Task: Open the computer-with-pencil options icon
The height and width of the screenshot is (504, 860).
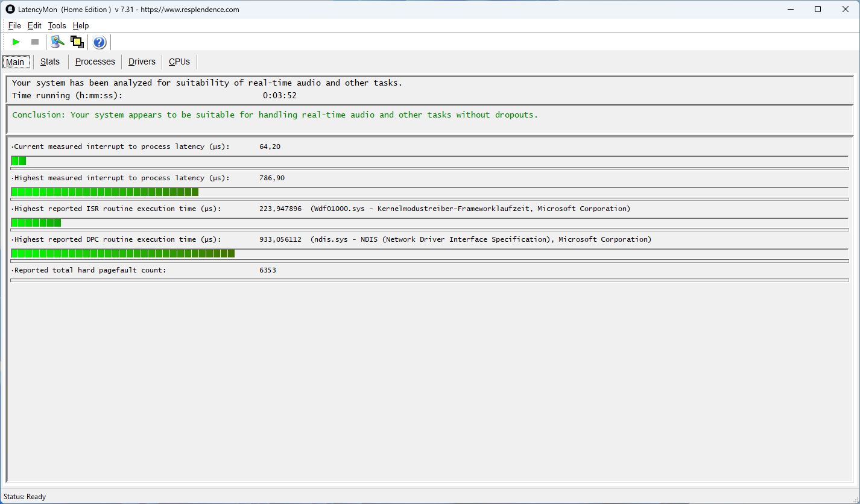Action: pos(57,42)
